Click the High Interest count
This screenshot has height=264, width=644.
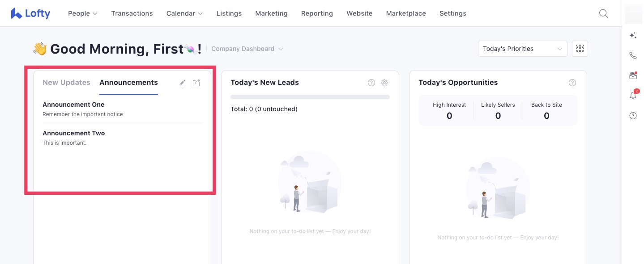click(449, 116)
